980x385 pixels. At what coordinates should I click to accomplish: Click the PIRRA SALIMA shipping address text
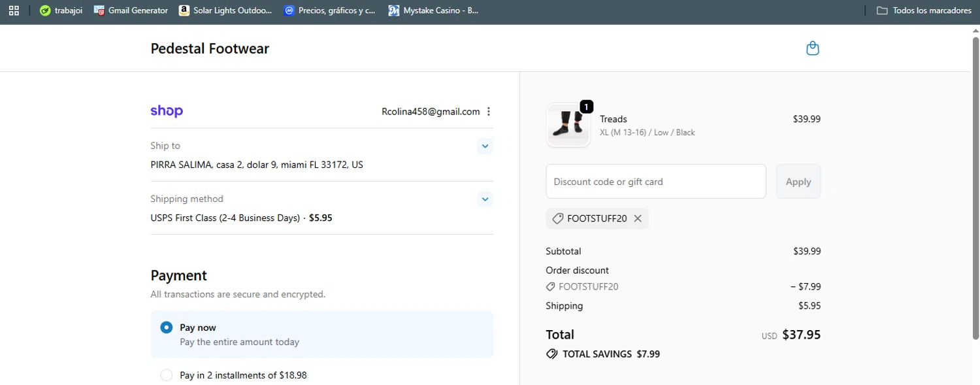coord(257,165)
